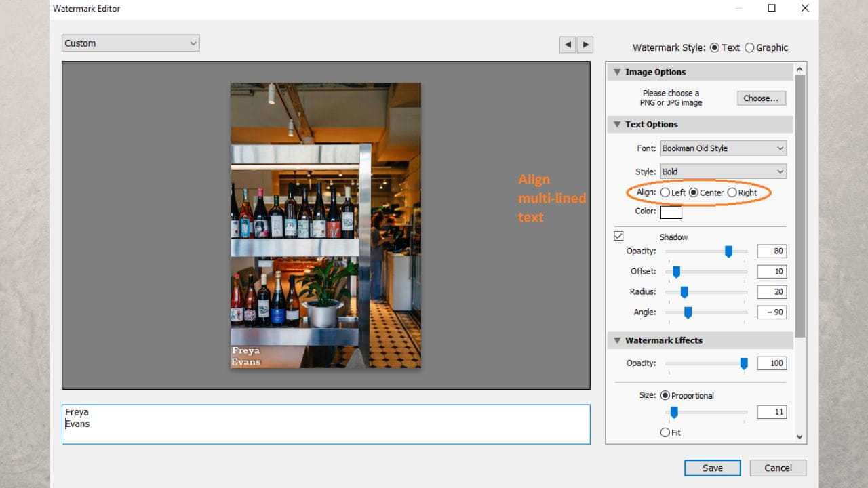Click the Size slider handle
868x488 pixels.
[x=674, y=412]
